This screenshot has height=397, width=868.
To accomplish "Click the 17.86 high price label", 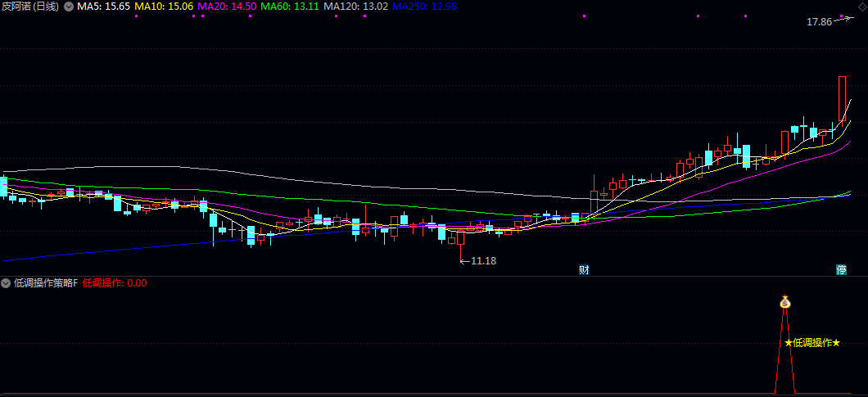I will pyautogui.click(x=820, y=22).
